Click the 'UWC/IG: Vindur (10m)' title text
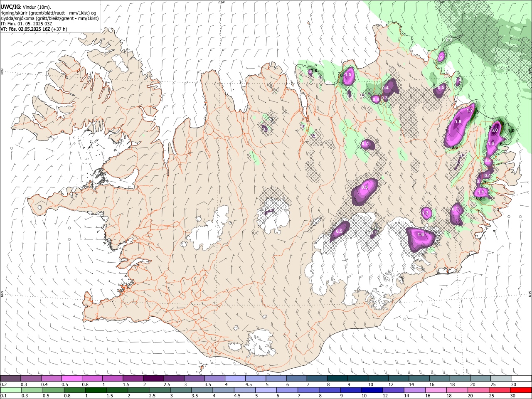 (25, 7)
